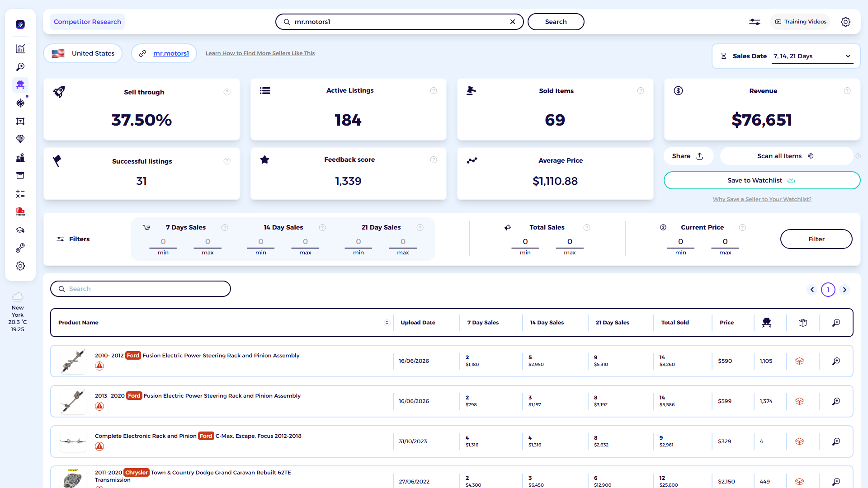Apply filters with the Filter button
Screen dimensions: 868x488
tap(816, 239)
